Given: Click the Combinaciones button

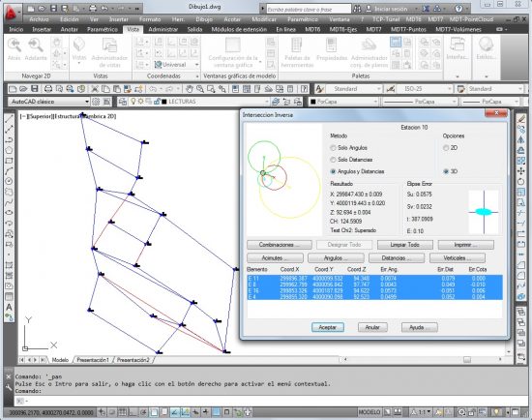Looking at the screenshot, I should (x=280, y=245).
